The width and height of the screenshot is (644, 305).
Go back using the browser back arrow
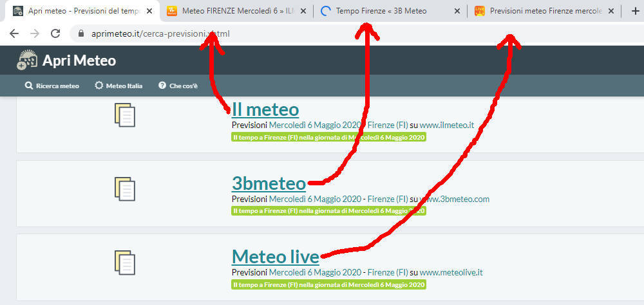[14, 33]
